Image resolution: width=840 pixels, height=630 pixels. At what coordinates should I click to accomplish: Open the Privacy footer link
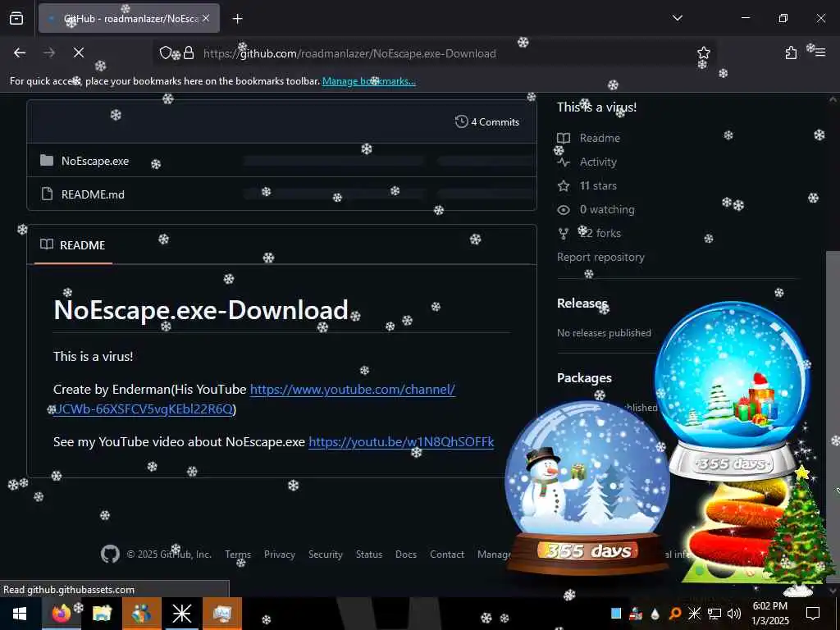(x=280, y=555)
